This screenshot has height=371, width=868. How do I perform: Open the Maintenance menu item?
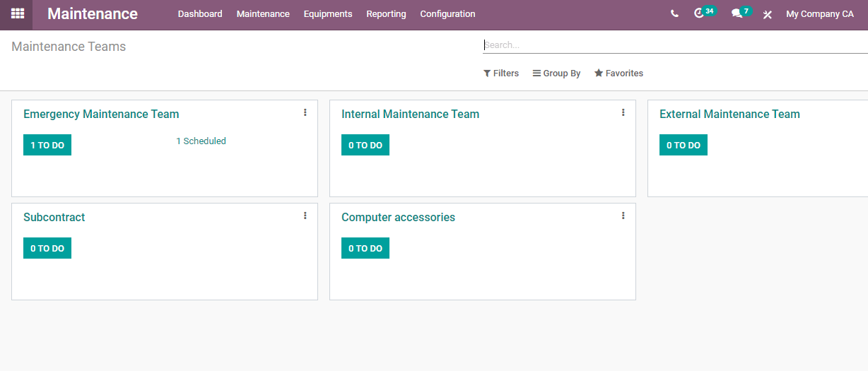point(263,14)
